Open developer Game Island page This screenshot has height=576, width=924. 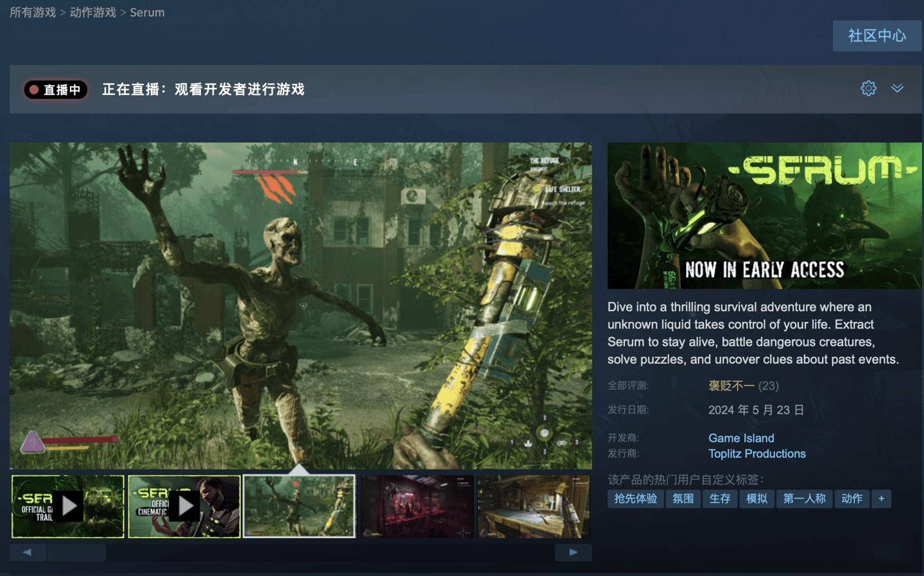[741, 438]
